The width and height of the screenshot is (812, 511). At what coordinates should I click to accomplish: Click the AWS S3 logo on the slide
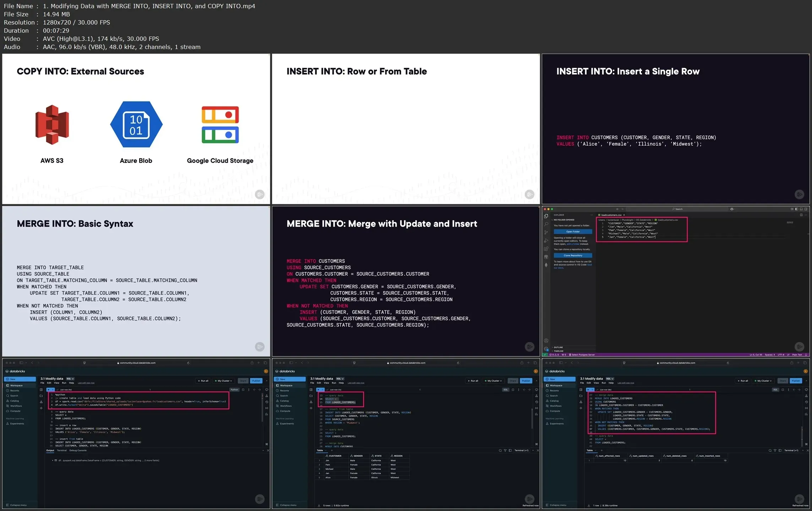52,125
